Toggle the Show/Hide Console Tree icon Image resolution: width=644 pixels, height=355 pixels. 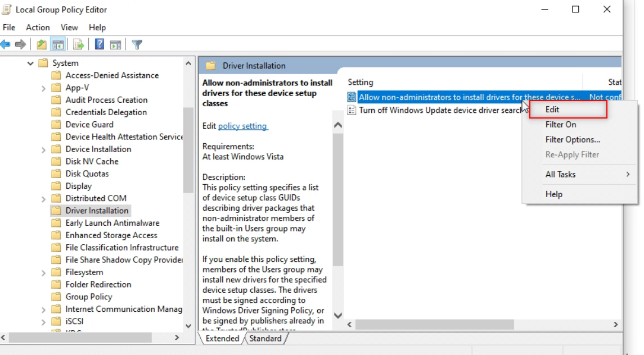(x=58, y=44)
